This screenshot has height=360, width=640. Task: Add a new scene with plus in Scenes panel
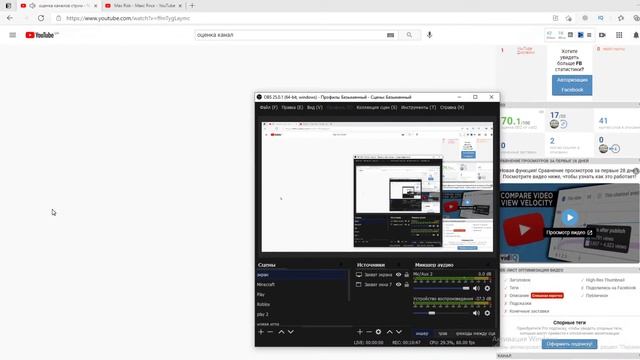[261, 332]
